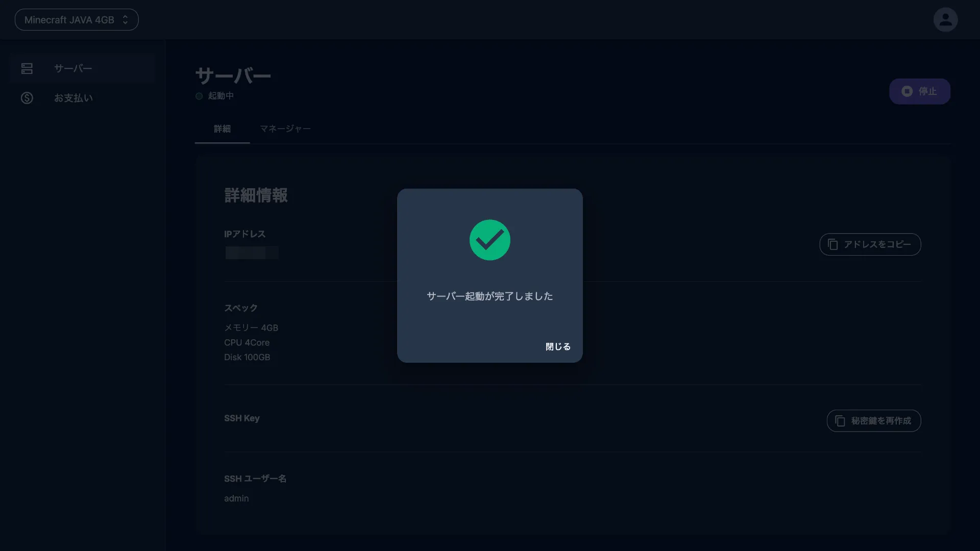Select the CPU 4Core spec line
Screen dimensions: 980x551
point(247,342)
